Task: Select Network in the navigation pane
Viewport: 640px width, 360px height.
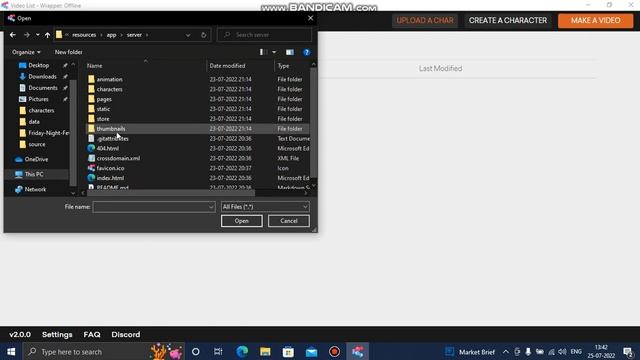Action: [x=35, y=189]
